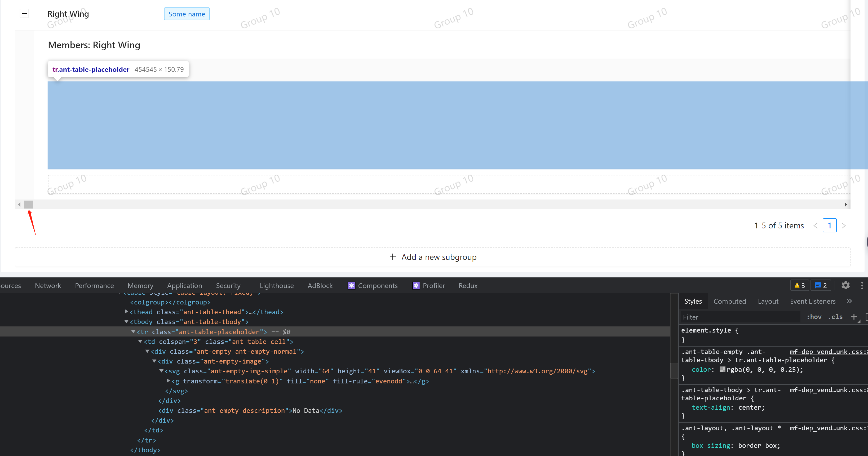Switch to the Layout pane
Image resolution: width=868 pixels, height=456 pixels.
click(x=768, y=301)
